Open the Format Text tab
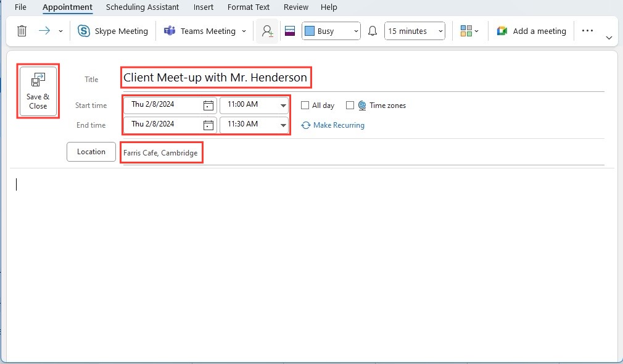 (249, 7)
